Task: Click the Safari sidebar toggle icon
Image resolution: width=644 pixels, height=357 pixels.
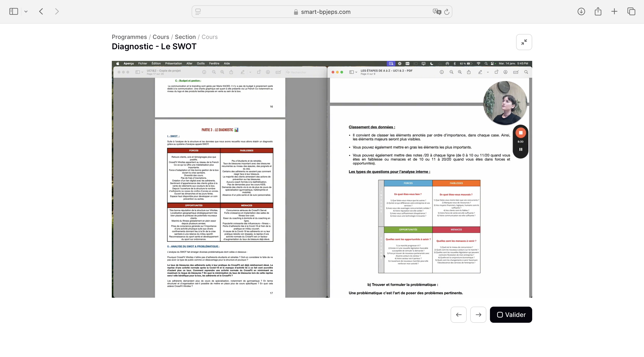Action: [x=13, y=11]
